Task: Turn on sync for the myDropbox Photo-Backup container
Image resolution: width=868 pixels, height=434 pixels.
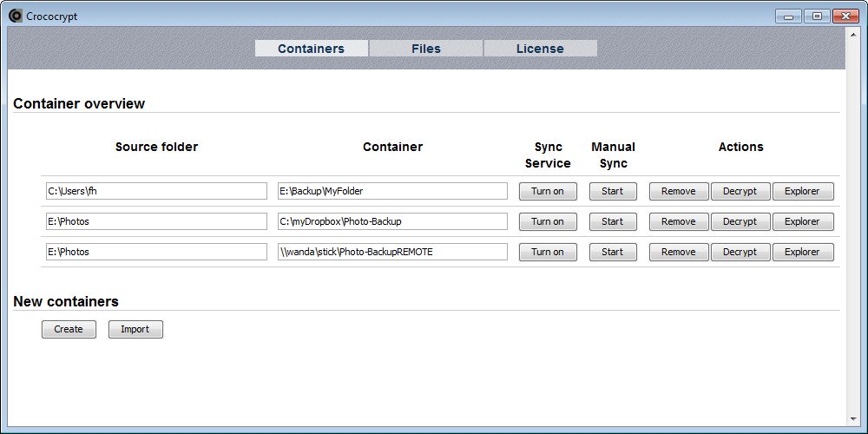Action: [x=548, y=221]
